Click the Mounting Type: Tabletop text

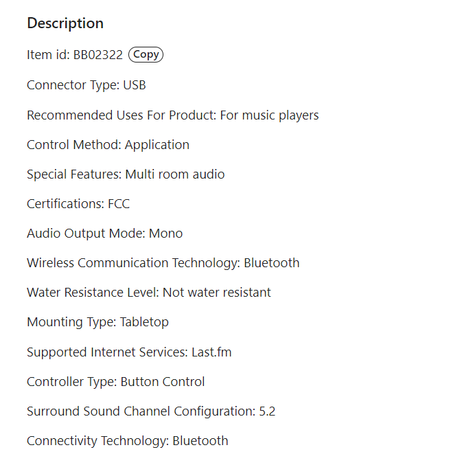point(97,321)
